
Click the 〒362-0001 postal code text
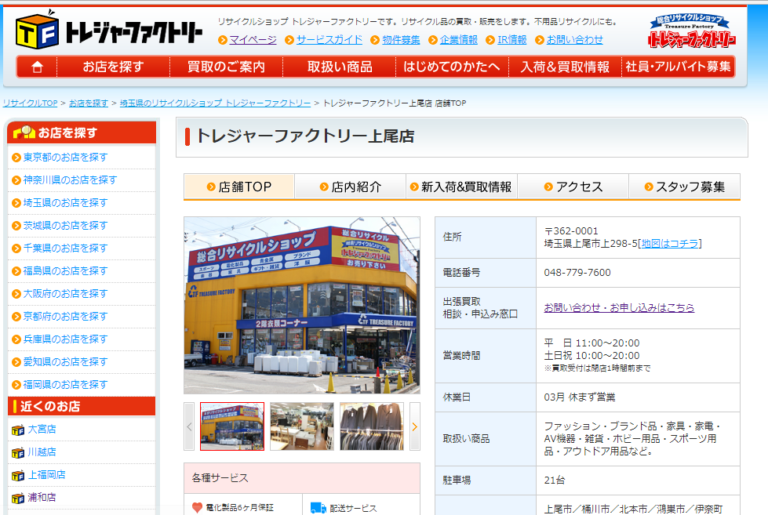(x=571, y=231)
